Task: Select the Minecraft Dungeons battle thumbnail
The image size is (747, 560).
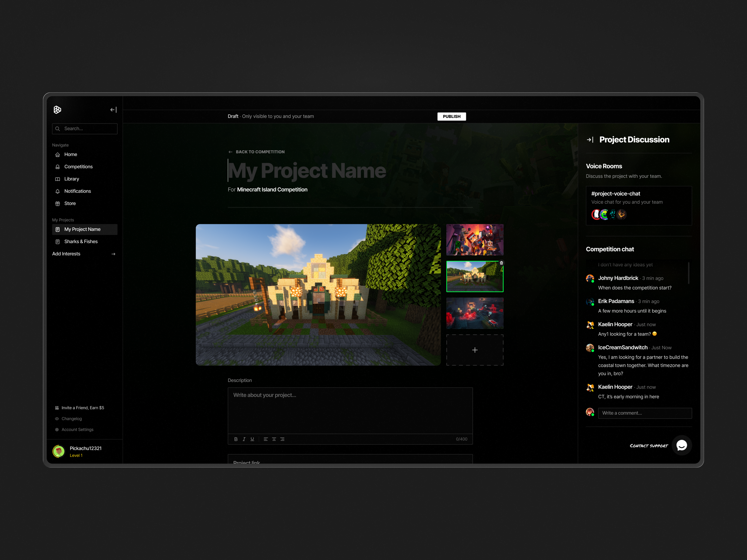Action: click(x=475, y=239)
